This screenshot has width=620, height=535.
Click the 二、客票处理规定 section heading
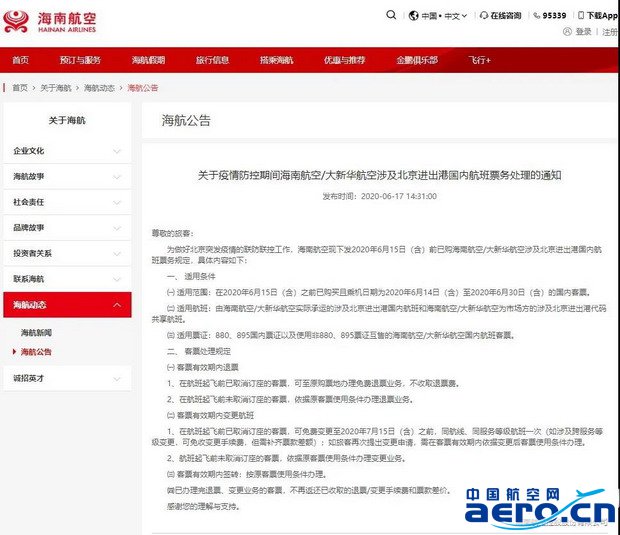click(198, 351)
